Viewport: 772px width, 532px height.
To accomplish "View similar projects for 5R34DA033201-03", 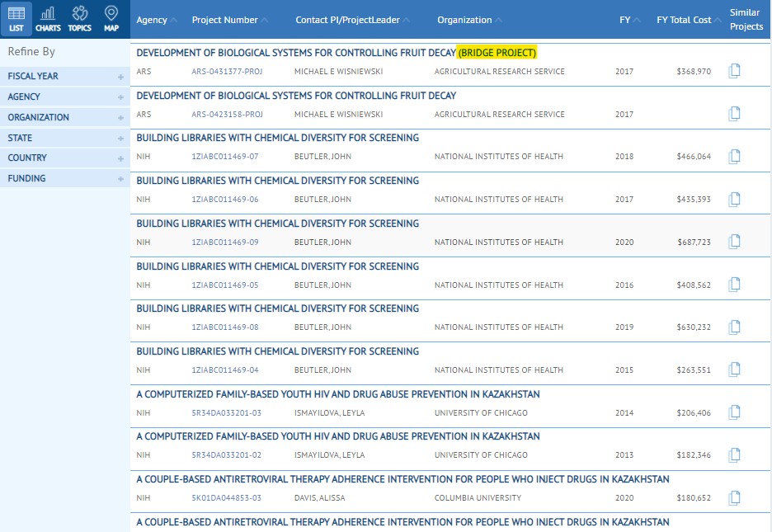I will (734, 412).
